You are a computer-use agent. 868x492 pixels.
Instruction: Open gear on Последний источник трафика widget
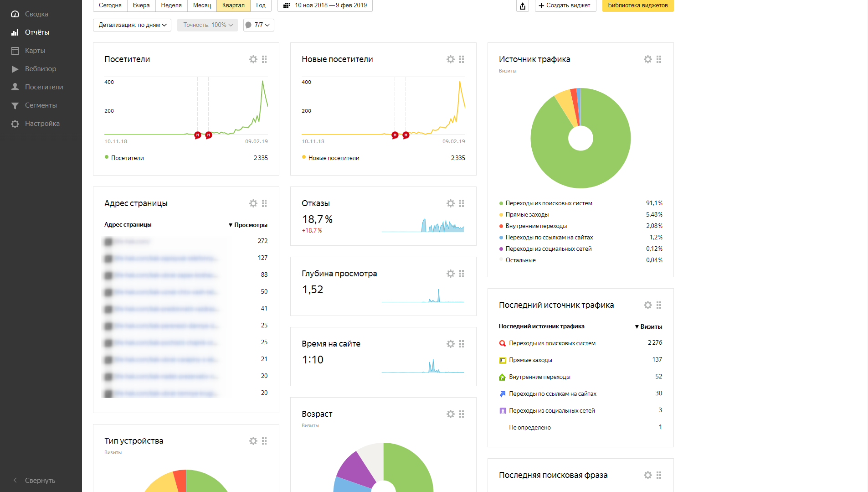click(648, 305)
